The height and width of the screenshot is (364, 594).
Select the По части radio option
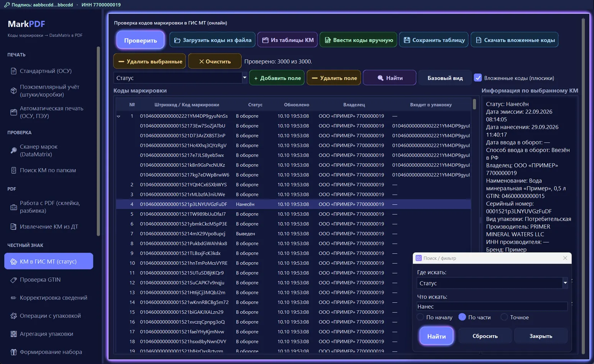pos(462,317)
